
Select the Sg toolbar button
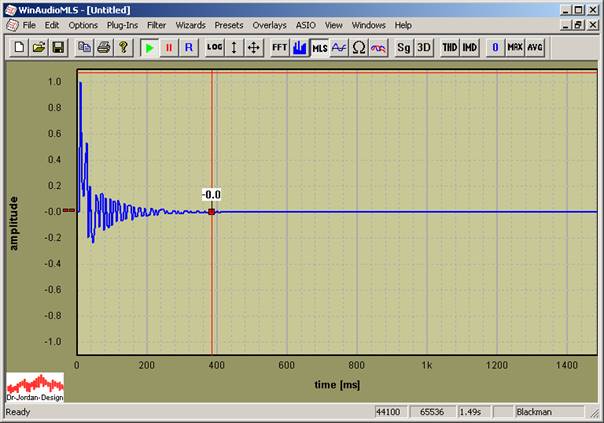(403, 47)
